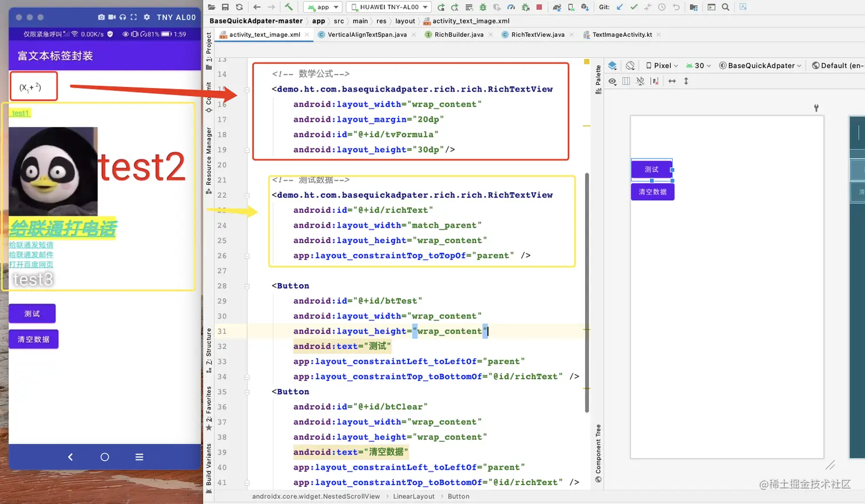
Task: Stop the app with the red square icon
Action: 538,7
